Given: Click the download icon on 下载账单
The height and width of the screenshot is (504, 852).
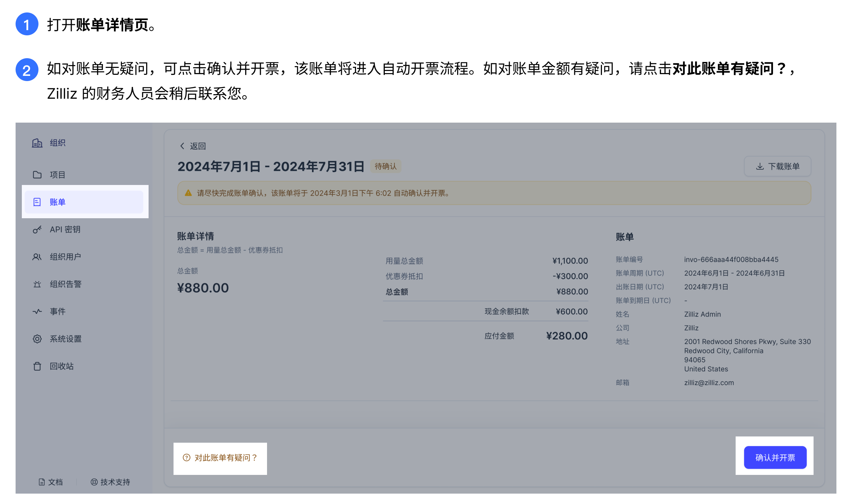Looking at the screenshot, I should 759,166.
